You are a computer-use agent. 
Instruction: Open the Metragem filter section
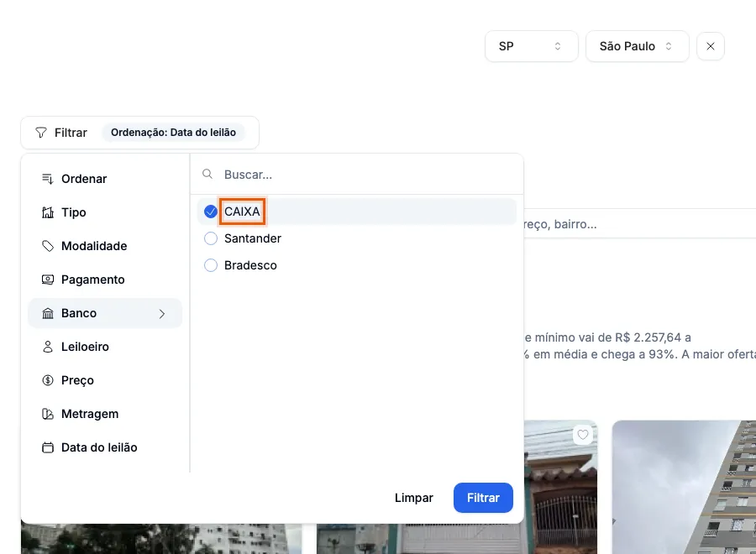[105, 415]
